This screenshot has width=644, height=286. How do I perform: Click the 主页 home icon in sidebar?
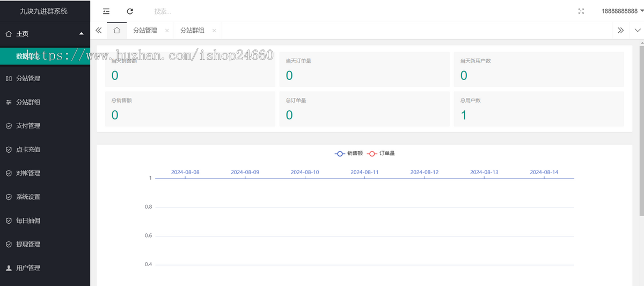coord(9,33)
